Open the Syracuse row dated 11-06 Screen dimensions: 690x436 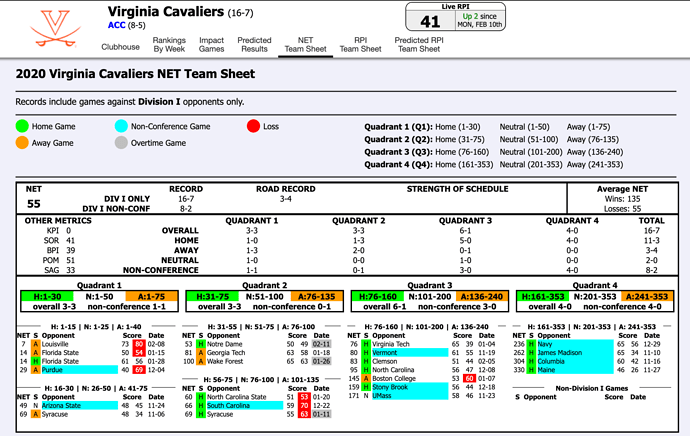point(92,414)
